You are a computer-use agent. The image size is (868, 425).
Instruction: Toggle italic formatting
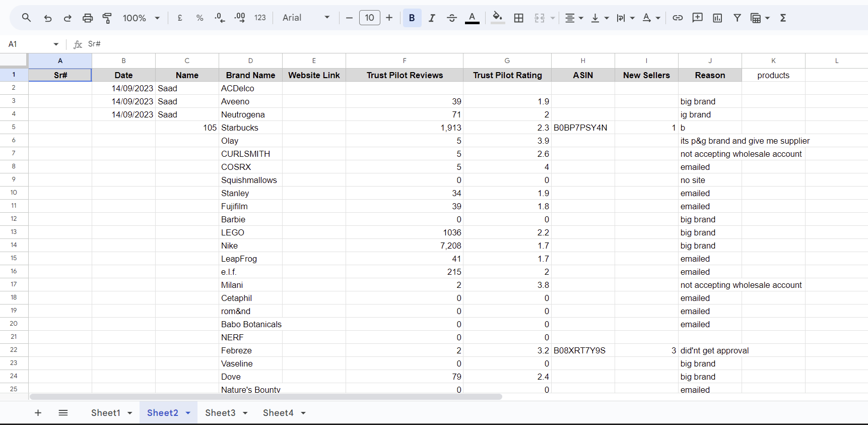point(432,18)
